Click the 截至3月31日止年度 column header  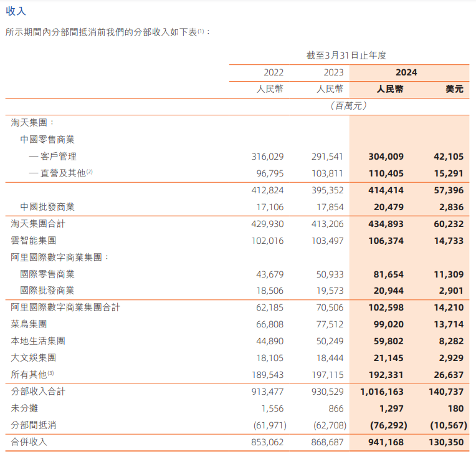pyautogui.click(x=346, y=56)
